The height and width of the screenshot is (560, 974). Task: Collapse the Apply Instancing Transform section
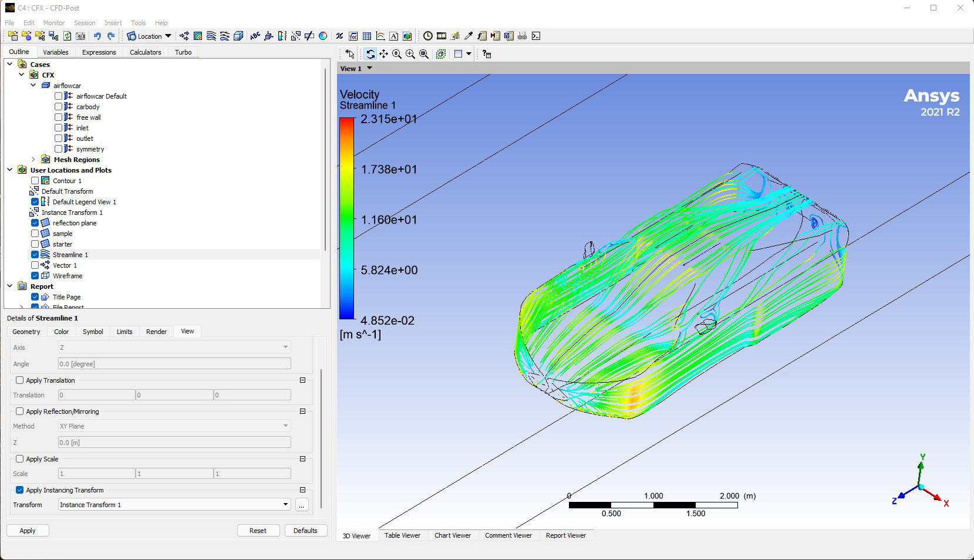click(303, 490)
